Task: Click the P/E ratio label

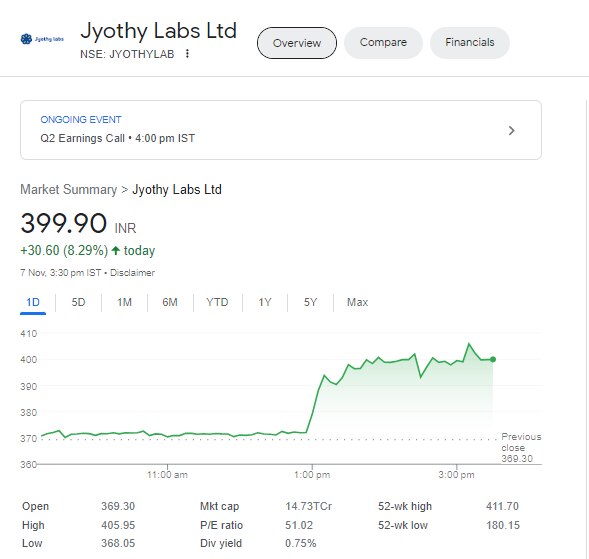Action: click(221, 525)
